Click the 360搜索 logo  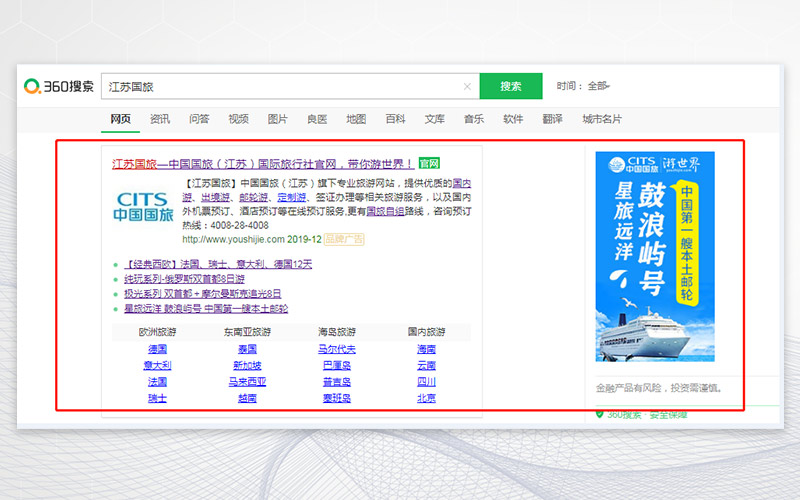(x=59, y=86)
